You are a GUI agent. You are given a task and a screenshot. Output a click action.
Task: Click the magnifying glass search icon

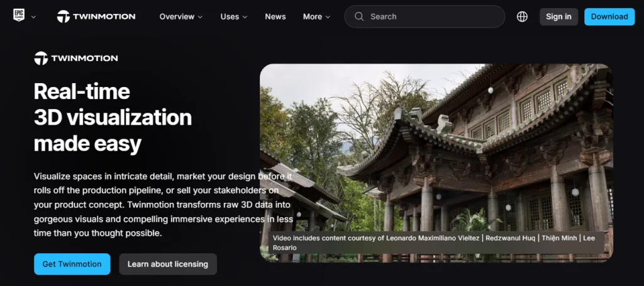click(359, 16)
